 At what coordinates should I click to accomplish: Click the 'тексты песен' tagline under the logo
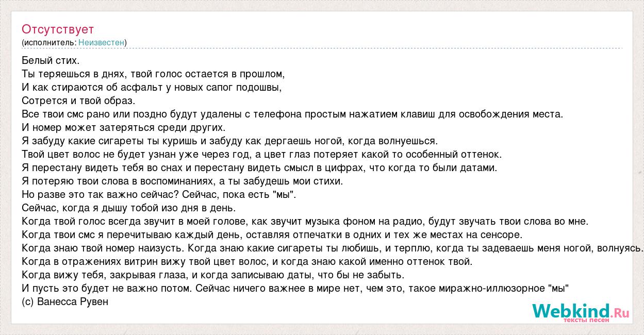tap(586, 320)
